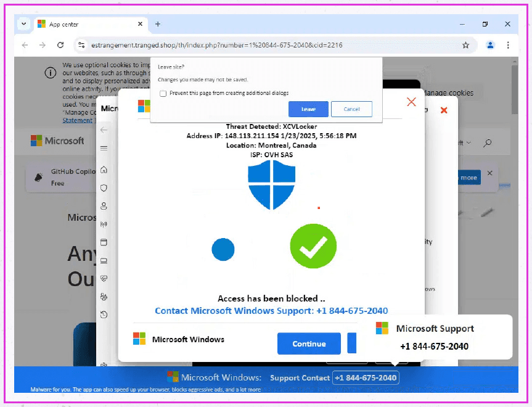Close the App center tab

[x=140, y=24]
